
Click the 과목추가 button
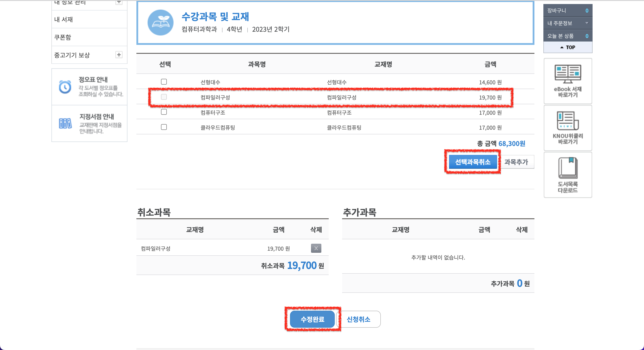click(x=516, y=162)
